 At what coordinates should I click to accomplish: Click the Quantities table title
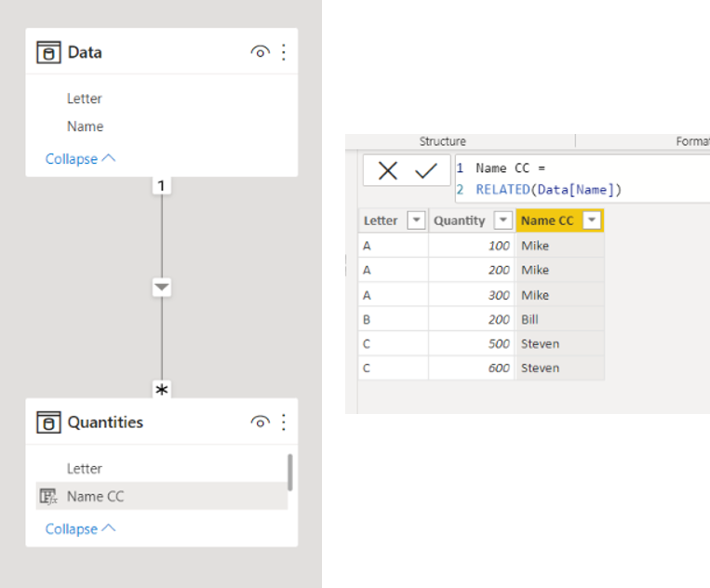tap(105, 422)
